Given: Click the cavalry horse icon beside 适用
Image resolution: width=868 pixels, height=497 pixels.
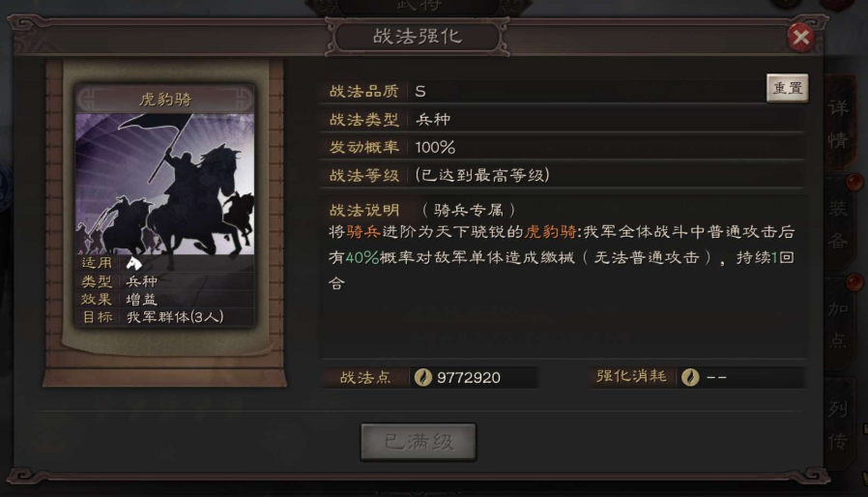Looking at the screenshot, I should click(134, 263).
